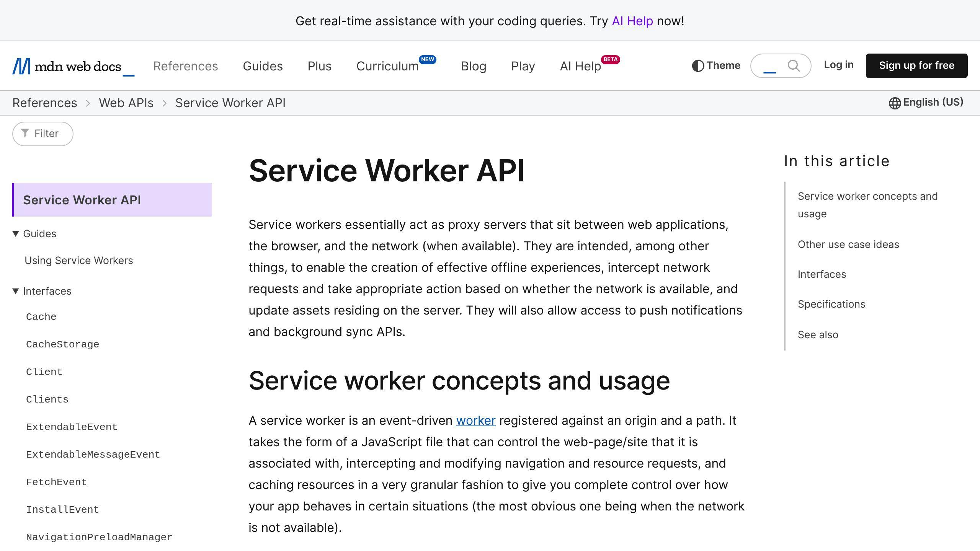Open Using Service Workers in the sidebar

click(x=78, y=260)
